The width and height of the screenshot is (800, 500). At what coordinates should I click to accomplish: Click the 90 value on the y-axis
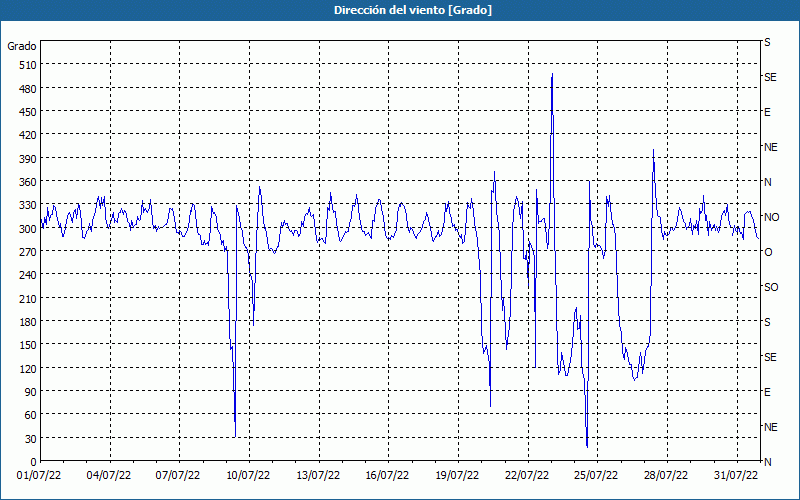[30, 392]
